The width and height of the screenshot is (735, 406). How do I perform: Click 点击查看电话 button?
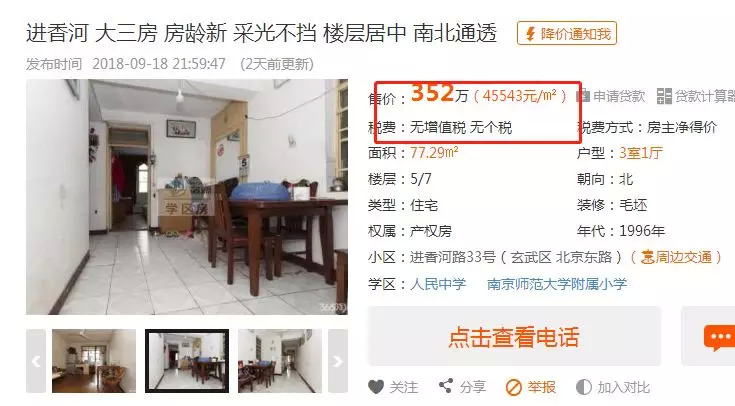coord(514,336)
